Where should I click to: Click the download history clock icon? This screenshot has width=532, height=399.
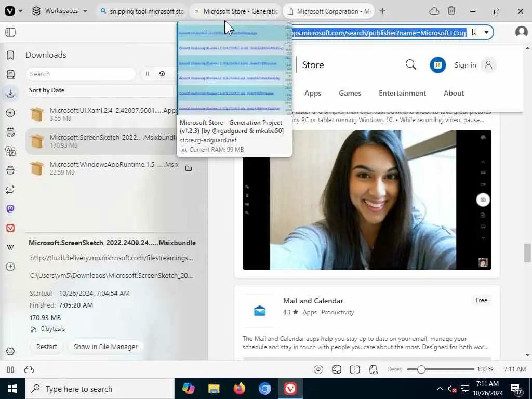coord(162,74)
